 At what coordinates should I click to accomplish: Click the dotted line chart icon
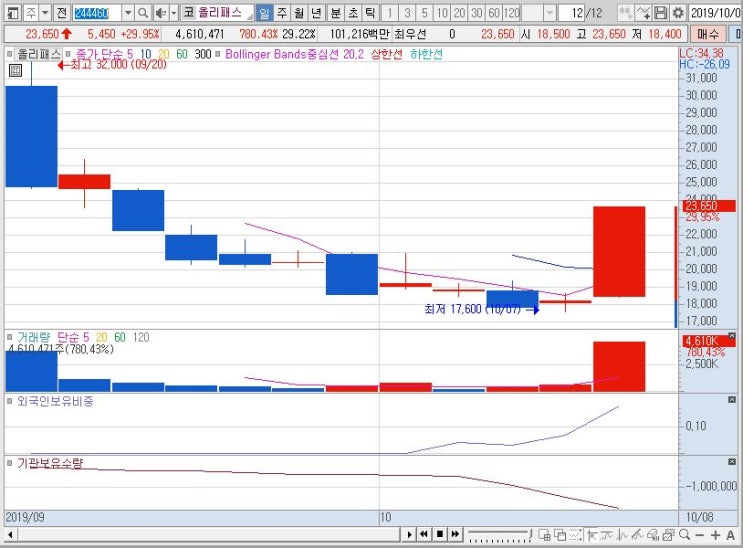[575, 535]
